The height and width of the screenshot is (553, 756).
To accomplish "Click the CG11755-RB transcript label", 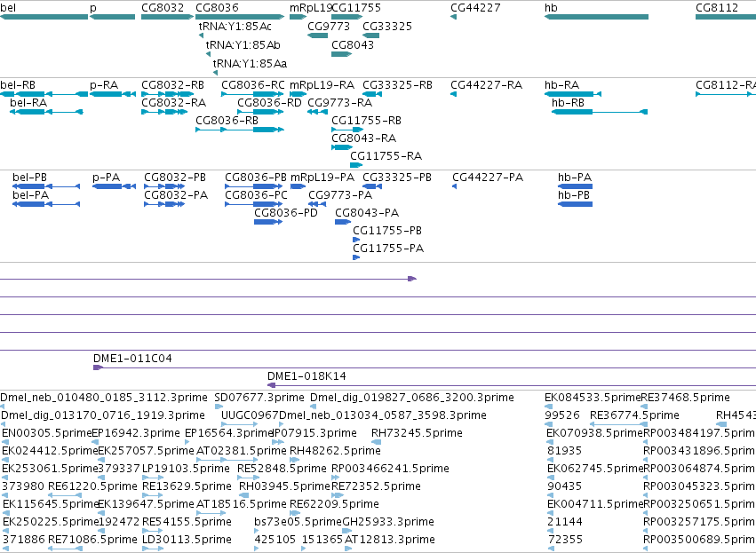I will click(x=366, y=121).
